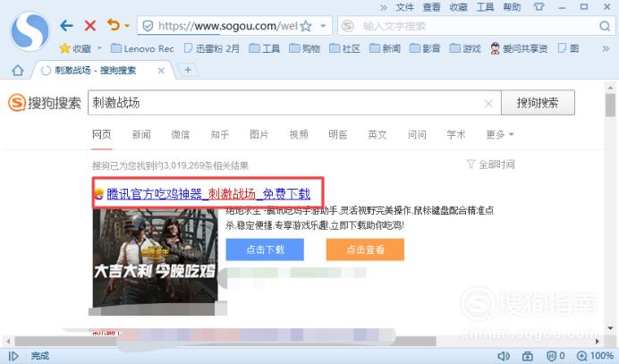This screenshot has width=619, height=364.
Task: Open the 购物 bookmark folder
Action: pyautogui.click(x=304, y=48)
